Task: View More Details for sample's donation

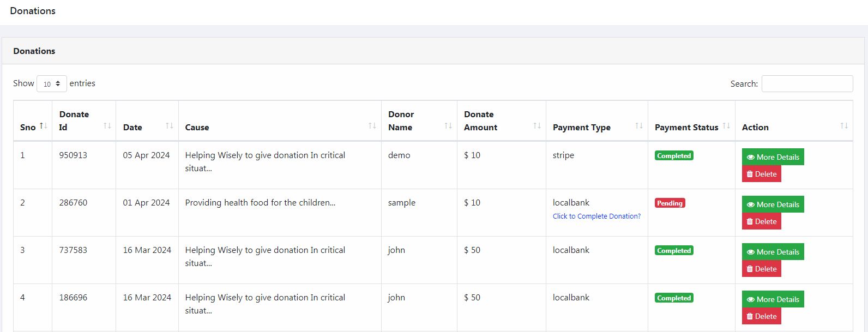Action: (773, 204)
